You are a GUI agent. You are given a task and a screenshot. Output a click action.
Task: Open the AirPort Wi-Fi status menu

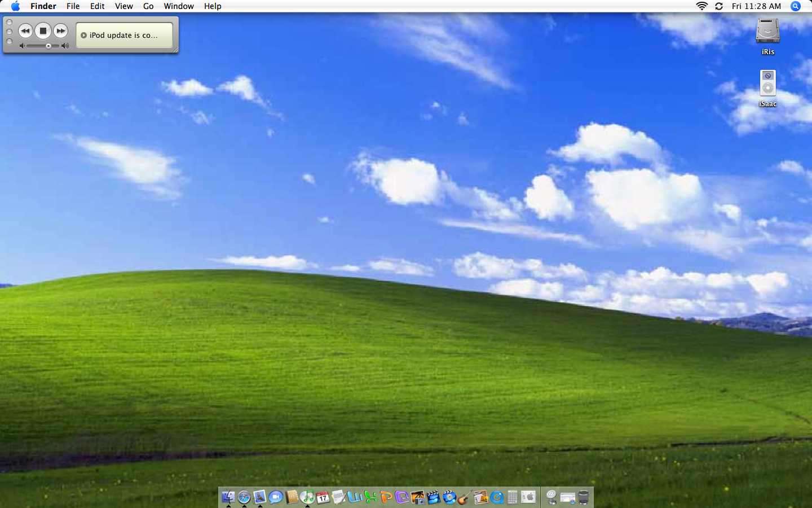pyautogui.click(x=702, y=6)
